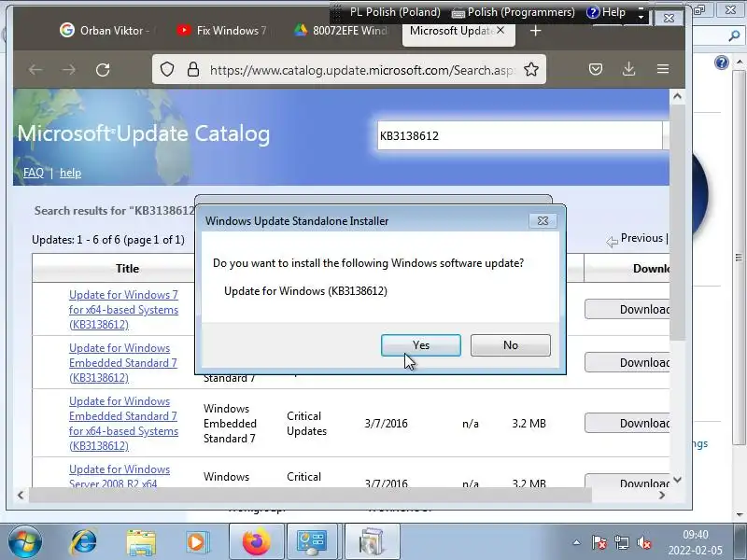Viewport: 747px width, 560px height.
Task: Download the Windows 7 x64 update
Action: tap(627, 310)
